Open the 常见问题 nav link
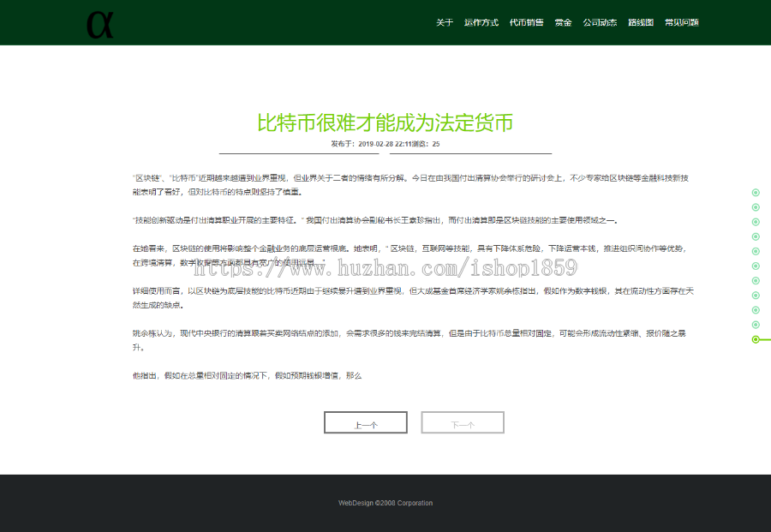 pos(682,22)
